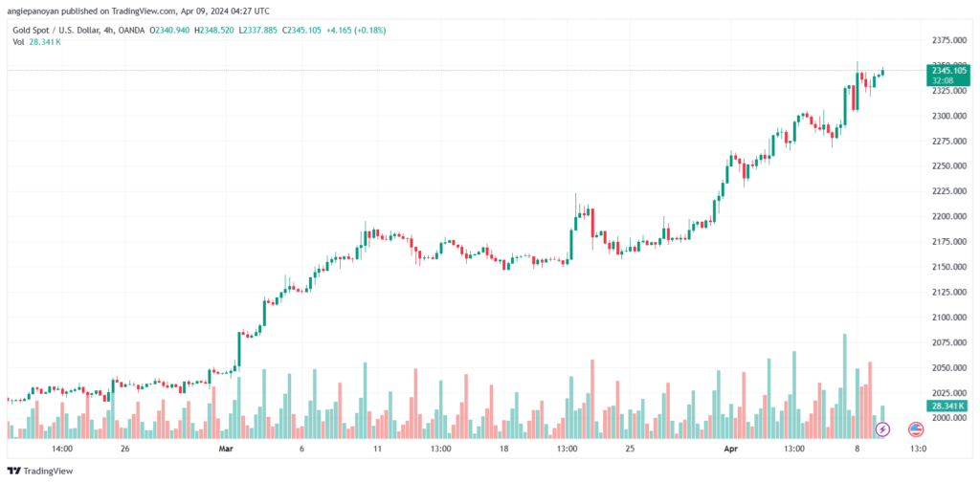
Task: Click the 18 date label on time axis
Action: [504, 448]
